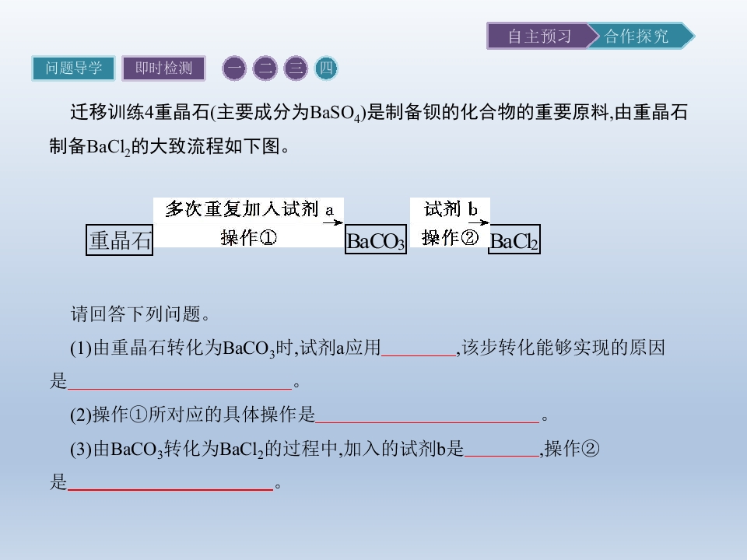Click the blank after 具体操作是
The width and height of the screenshot is (747, 560).
tap(427, 416)
